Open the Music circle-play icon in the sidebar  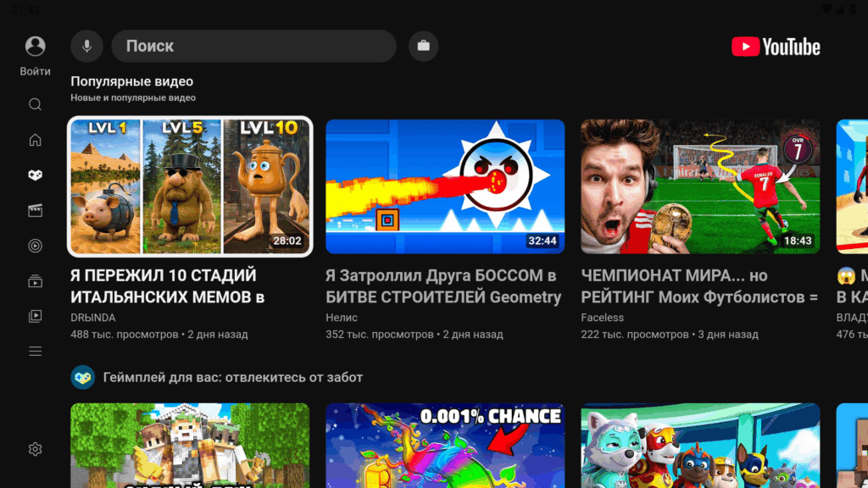(x=35, y=246)
